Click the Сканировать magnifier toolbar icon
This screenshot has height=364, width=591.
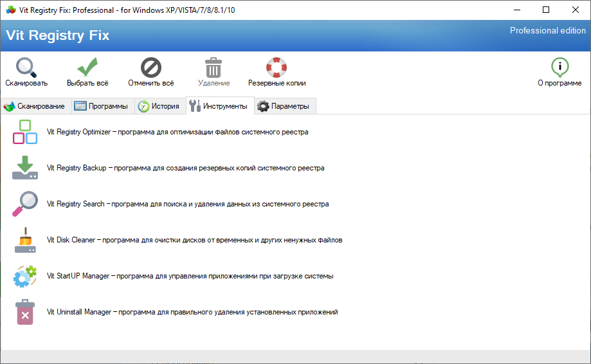tap(26, 67)
